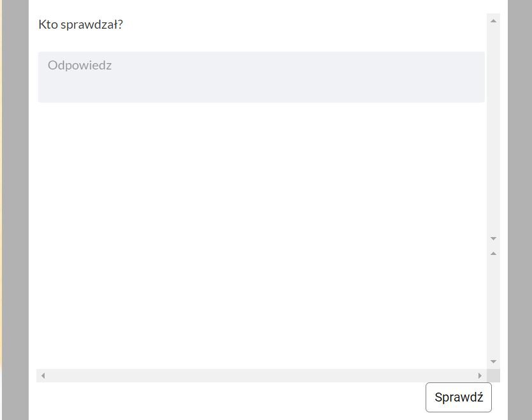Click the horizontal scrollbar's left arrow
This screenshot has height=420, width=532.
pos(43,375)
